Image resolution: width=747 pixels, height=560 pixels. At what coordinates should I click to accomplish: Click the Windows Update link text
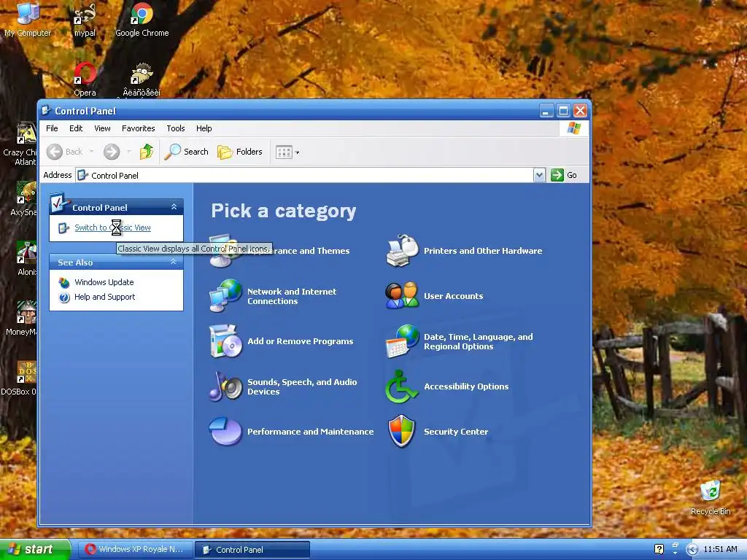point(104,282)
